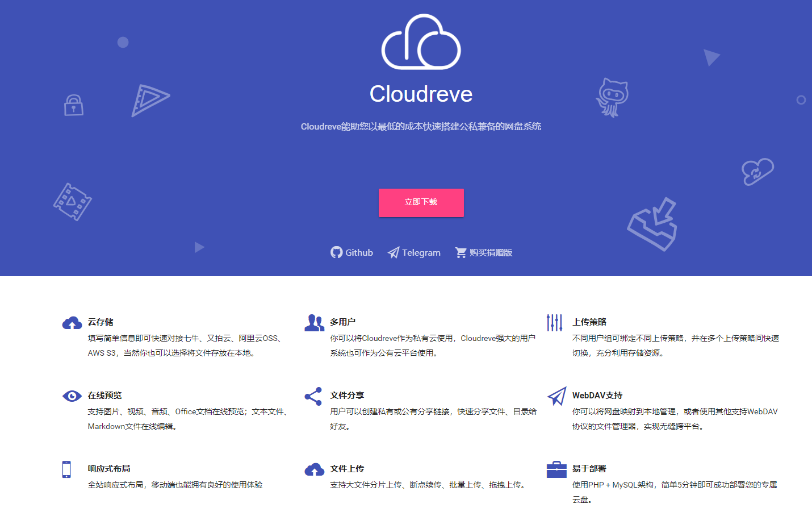Click the description starting 支持图片、视频、音频
The height and width of the screenshot is (516, 812).
[189, 419]
